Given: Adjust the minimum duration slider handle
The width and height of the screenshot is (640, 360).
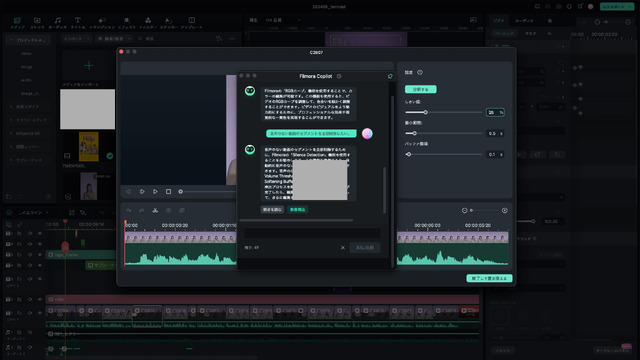Looking at the screenshot, I should [x=414, y=133].
